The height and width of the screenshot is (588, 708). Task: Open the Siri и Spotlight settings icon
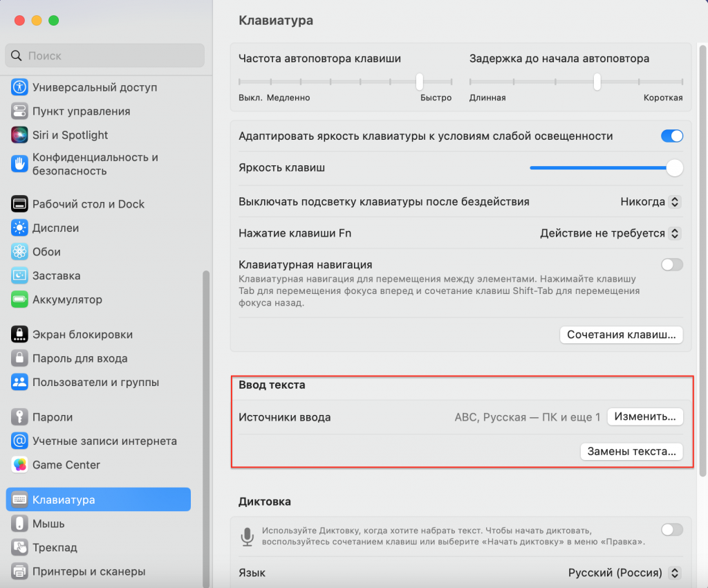click(x=19, y=134)
